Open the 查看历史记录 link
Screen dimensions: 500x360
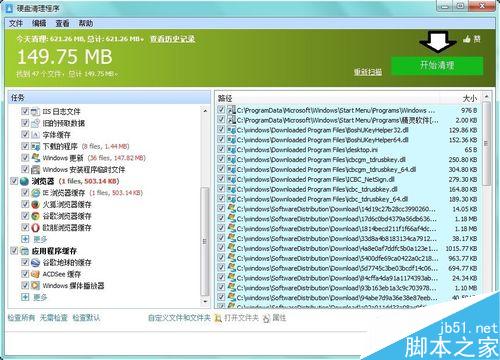172,39
